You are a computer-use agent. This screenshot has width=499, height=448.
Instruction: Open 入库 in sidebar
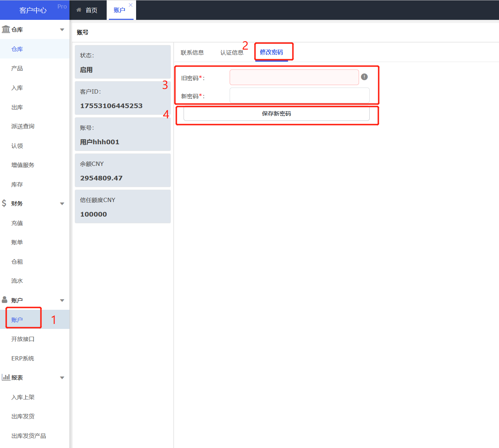coord(35,88)
